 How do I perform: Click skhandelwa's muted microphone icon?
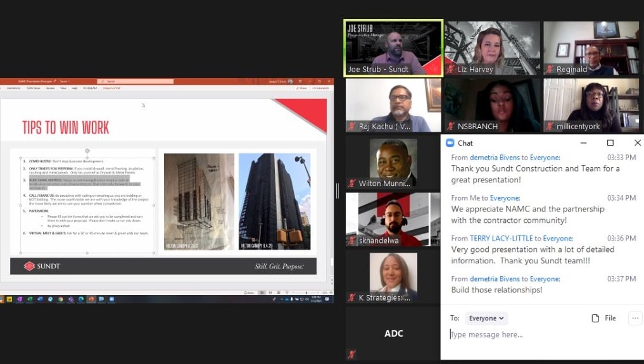(351, 240)
